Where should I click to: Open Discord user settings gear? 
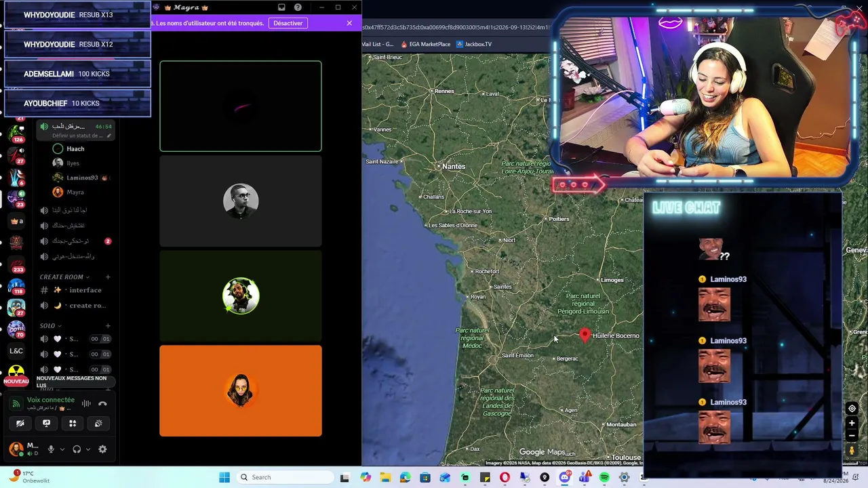(102, 449)
